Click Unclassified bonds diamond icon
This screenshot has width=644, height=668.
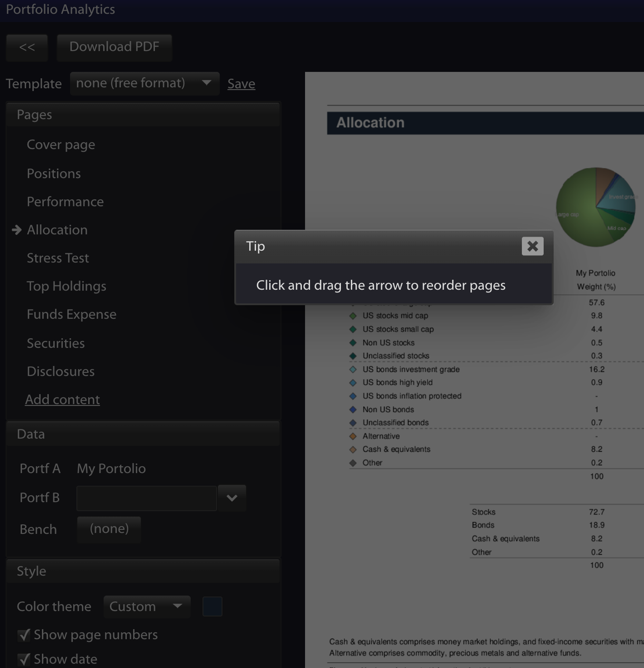click(x=353, y=423)
